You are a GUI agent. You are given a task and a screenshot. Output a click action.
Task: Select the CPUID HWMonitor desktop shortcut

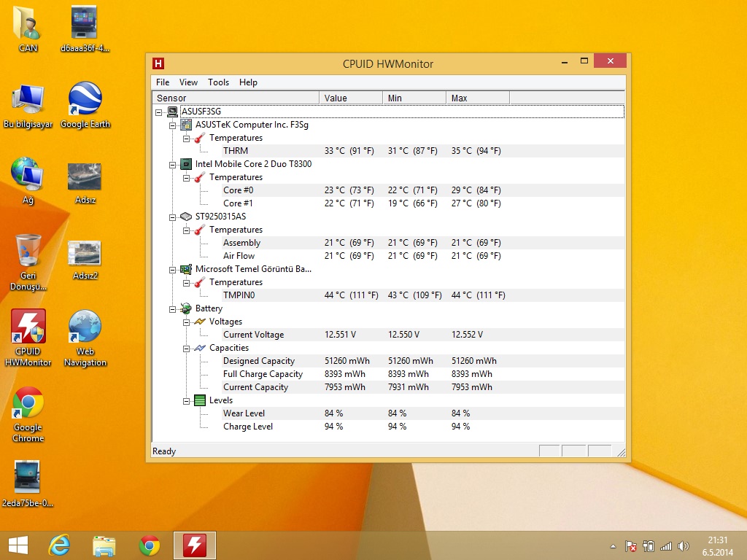click(x=28, y=338)
